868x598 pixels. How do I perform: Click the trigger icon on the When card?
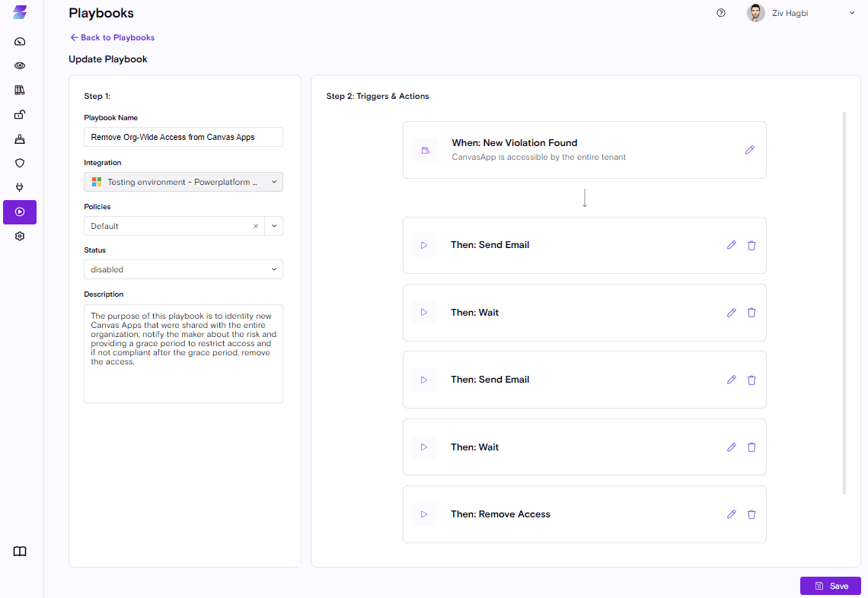tap(425, 150)
